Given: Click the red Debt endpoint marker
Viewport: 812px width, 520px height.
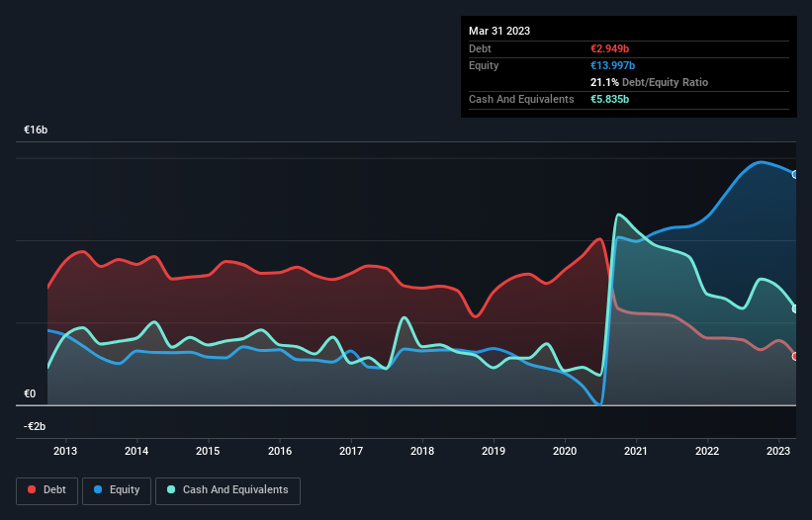Looking at the screenshot, I should 795,357.
